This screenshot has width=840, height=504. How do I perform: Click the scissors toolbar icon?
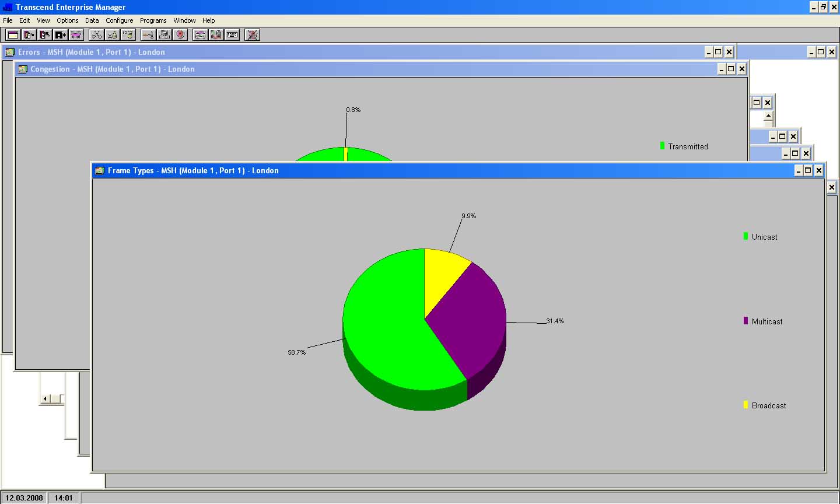coord(96,35)
